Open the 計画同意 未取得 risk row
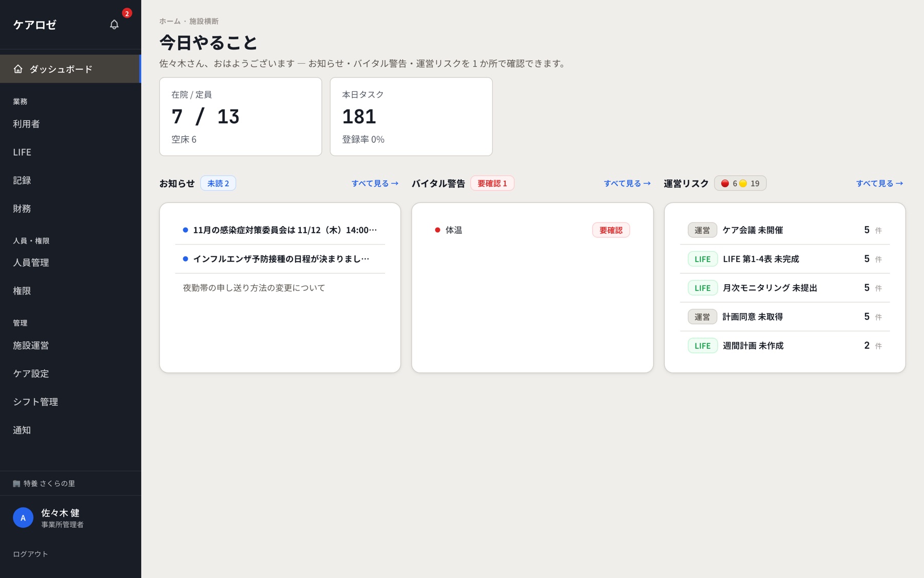Screen dimensions: 924x578 point(785,316)
